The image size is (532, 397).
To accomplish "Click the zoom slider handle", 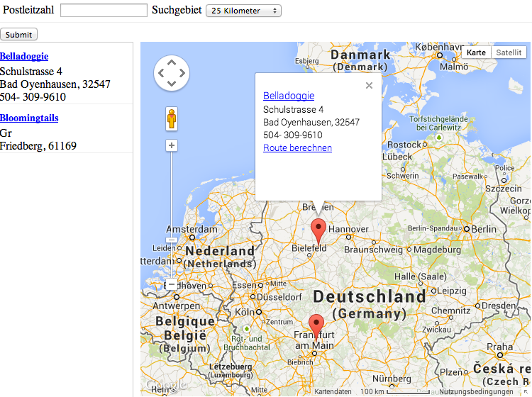I will [172, 240].
